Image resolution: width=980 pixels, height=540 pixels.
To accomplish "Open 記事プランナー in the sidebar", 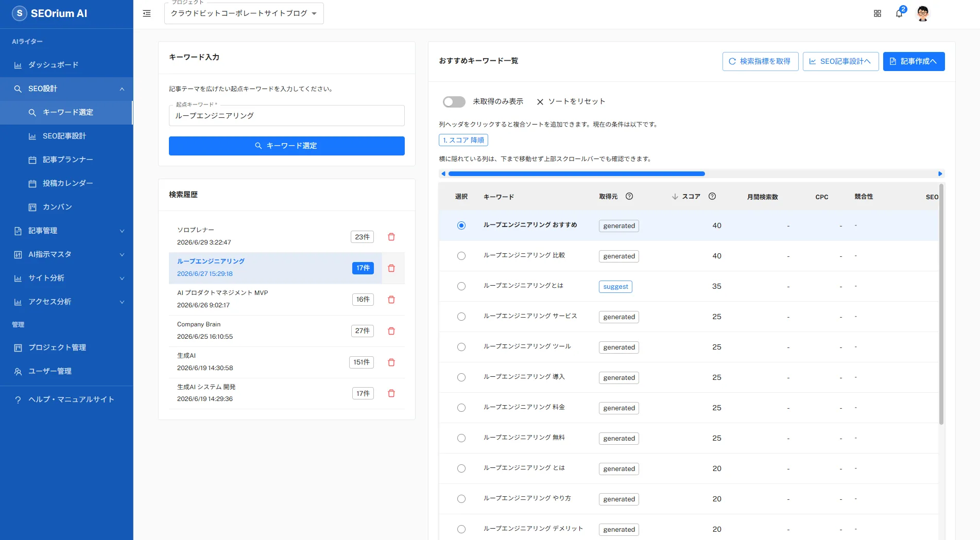I will tap(66, 160).
